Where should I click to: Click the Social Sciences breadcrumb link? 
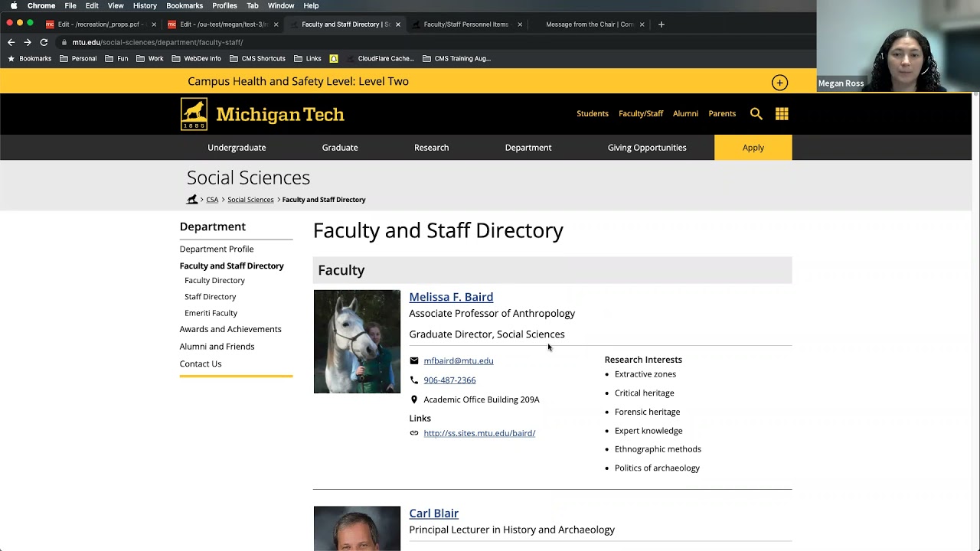click(250, 200)
